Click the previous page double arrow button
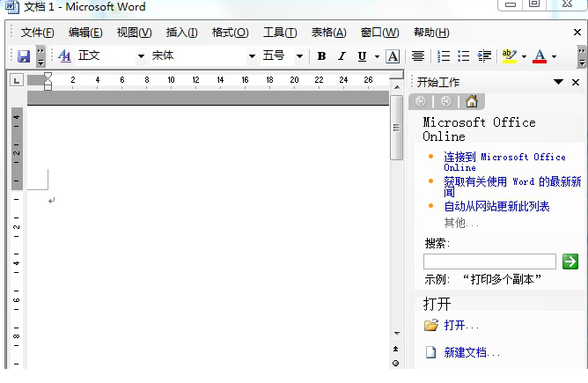588x383 pixels. (x=395, y=349)
